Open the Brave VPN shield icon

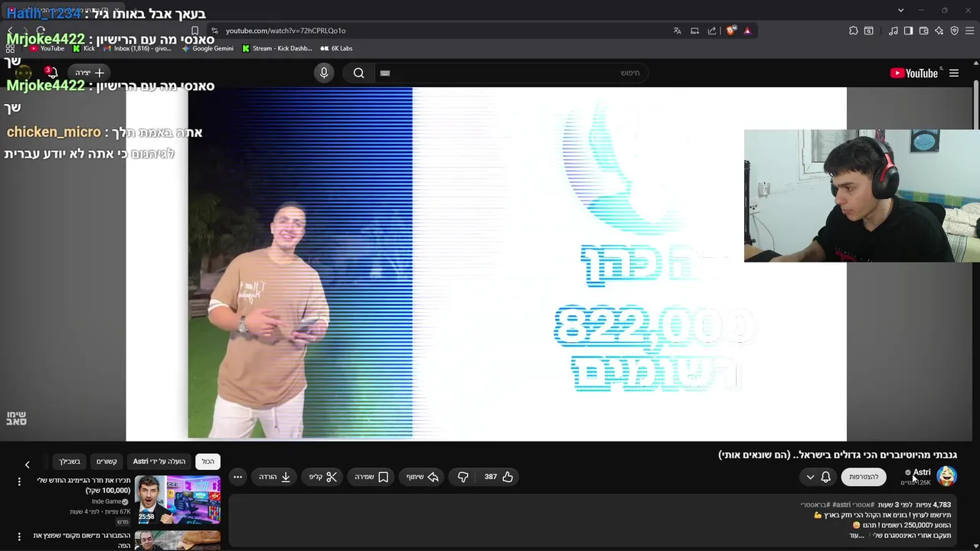point(955,31)
